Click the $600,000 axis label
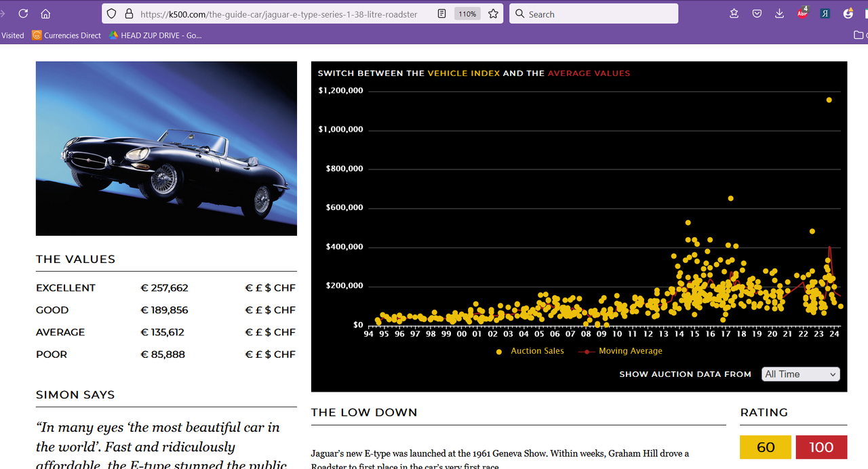Viewport: 868px width, 469px height. click(344, 208)
